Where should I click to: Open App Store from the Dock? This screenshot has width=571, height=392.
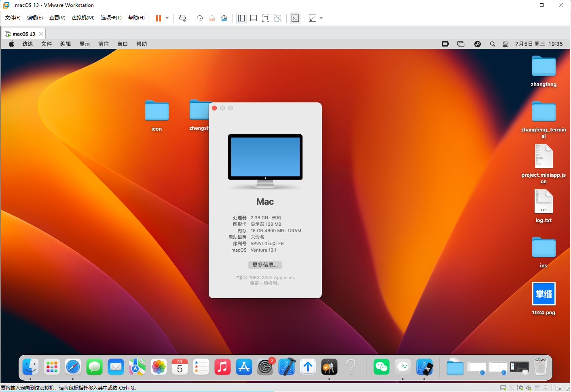click(244, 367)
